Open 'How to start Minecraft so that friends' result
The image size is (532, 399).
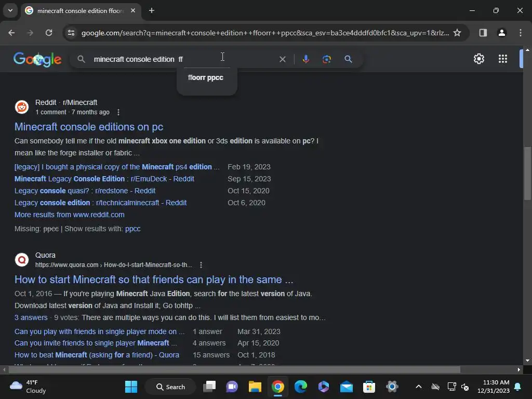point(154,280)
